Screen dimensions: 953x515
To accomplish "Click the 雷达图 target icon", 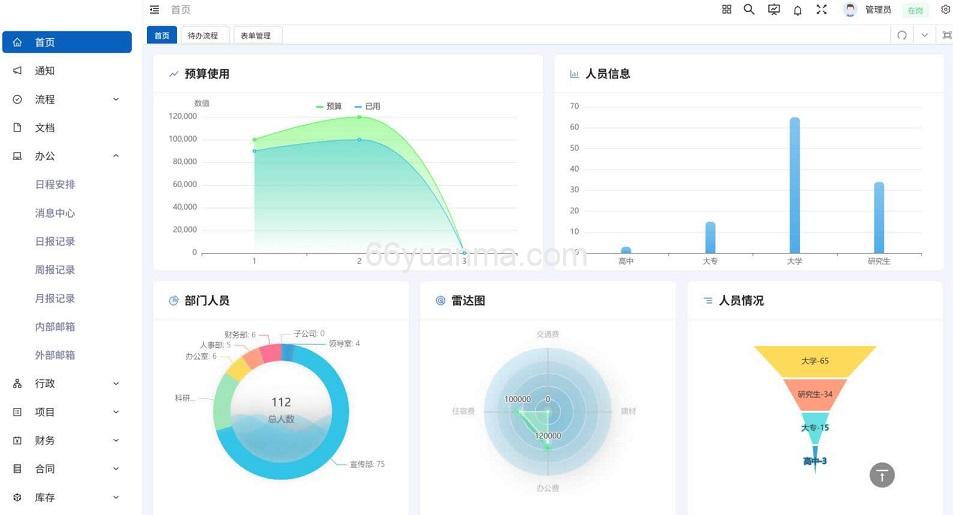I will [x=441, y=300].
